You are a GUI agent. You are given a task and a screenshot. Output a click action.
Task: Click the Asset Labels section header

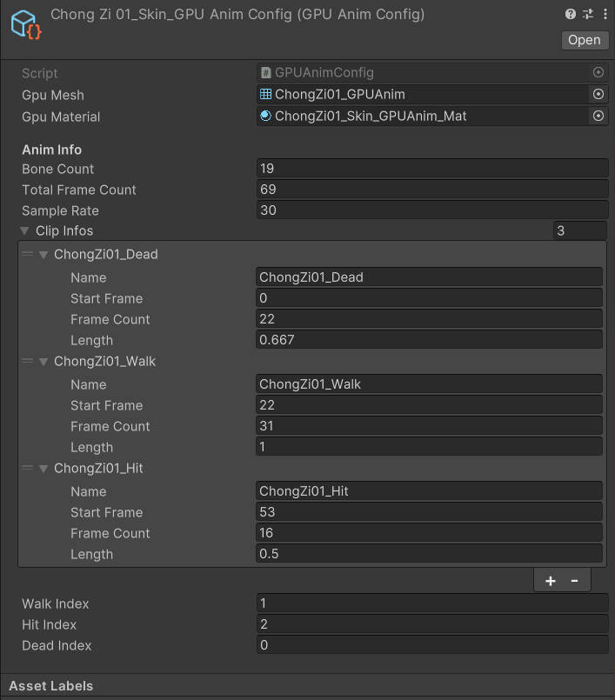[51, 686]
